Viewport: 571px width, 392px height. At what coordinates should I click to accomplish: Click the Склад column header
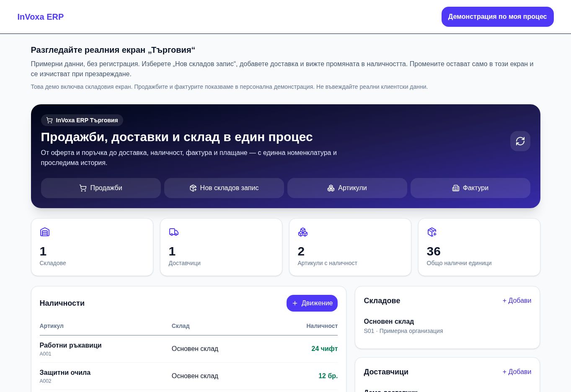point(181,326)
